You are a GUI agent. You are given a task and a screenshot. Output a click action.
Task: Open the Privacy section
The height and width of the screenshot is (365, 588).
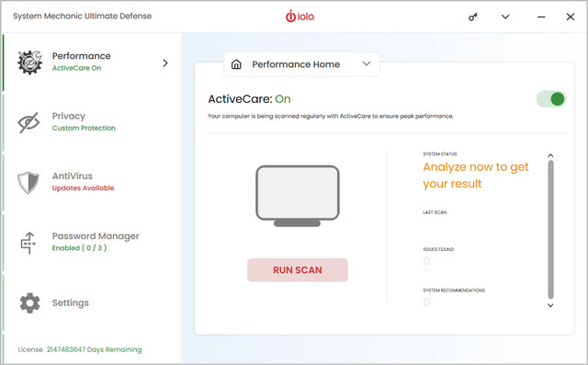point(69,116)
